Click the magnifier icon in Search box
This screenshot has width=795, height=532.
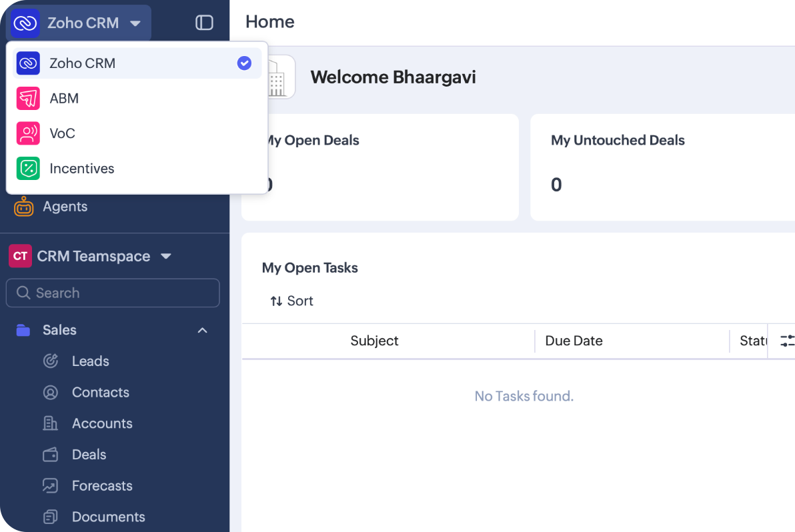tap(23, 293)
